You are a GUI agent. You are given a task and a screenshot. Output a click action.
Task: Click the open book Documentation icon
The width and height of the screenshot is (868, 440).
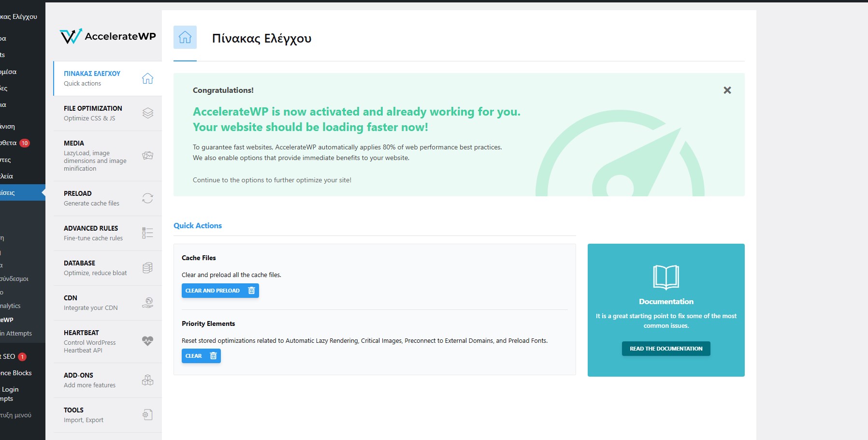point(666,277)
